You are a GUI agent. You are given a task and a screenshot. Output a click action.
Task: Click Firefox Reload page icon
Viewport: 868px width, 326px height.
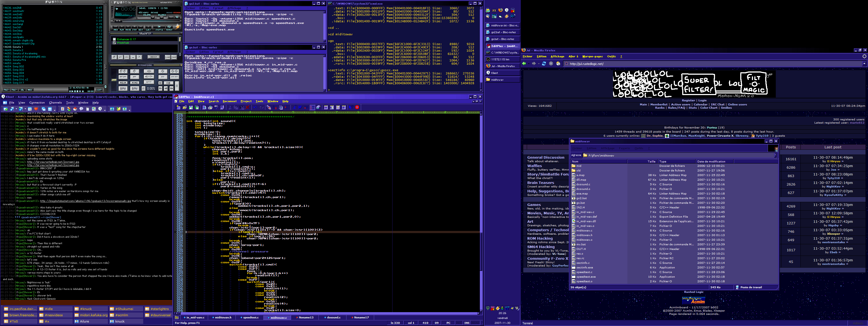click(544, 64)
